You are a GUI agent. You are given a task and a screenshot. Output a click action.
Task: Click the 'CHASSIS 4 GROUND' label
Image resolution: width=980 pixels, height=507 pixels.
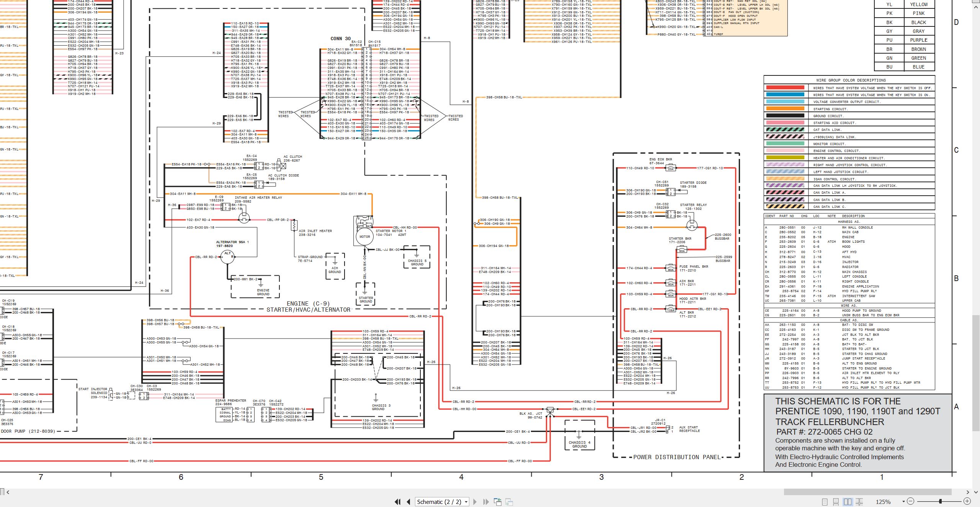tap(580, 444)
